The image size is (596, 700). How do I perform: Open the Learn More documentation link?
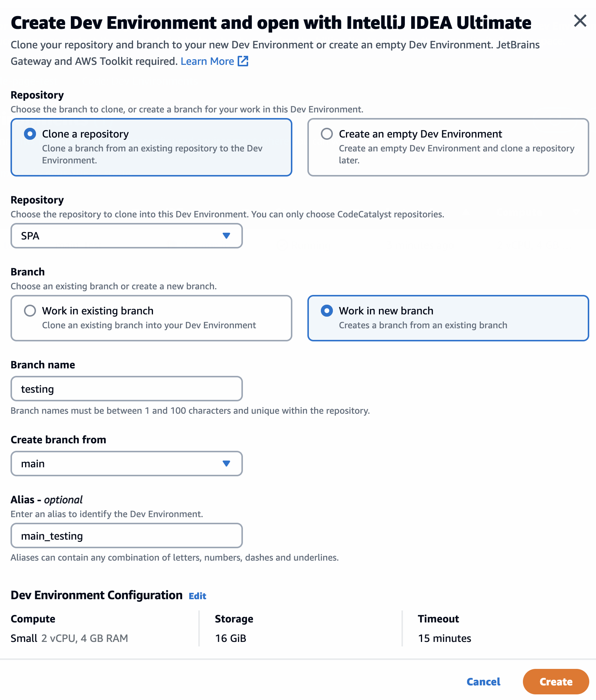point(208,61)
